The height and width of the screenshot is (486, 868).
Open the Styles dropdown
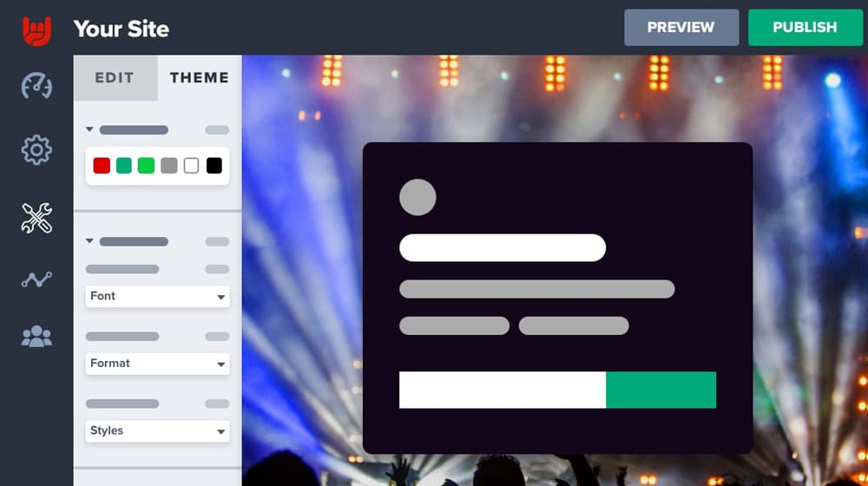coord(157,430)
